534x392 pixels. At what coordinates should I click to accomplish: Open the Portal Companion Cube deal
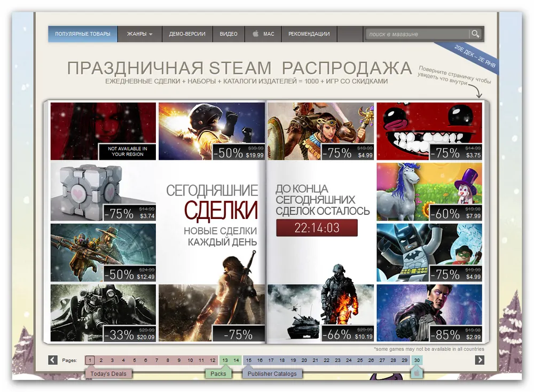(103, 192)
